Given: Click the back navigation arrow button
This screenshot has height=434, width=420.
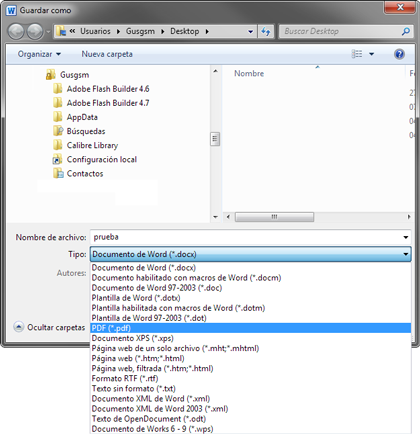Looking at the screenshot, I should (16, 32).
